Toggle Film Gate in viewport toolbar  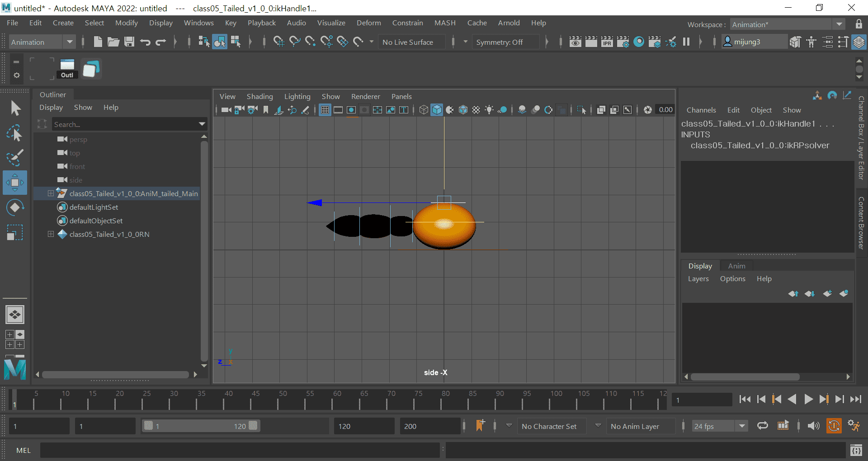tap(338, 110)
